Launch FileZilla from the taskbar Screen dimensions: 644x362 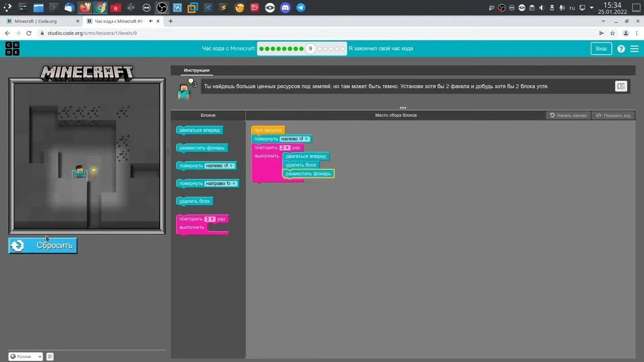[x=115, y=8]
